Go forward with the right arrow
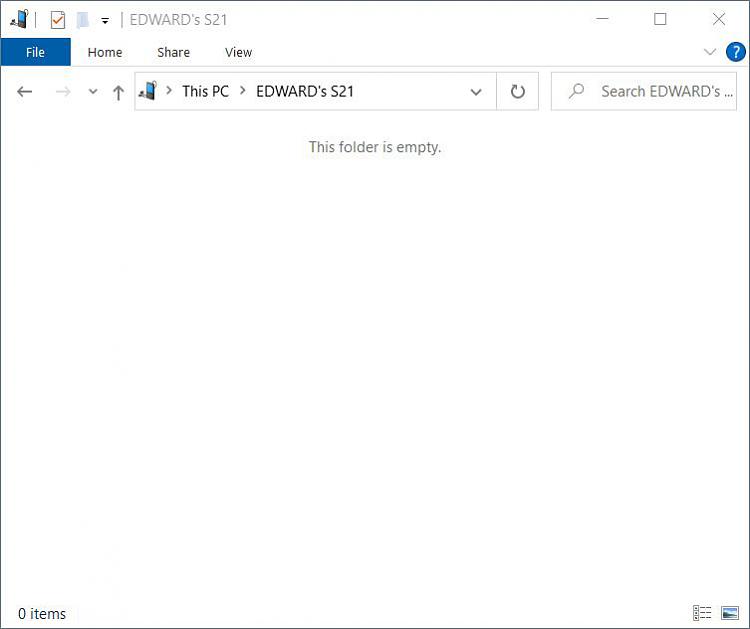This screenshot has height=629, width=750. (x=63, y=91)
